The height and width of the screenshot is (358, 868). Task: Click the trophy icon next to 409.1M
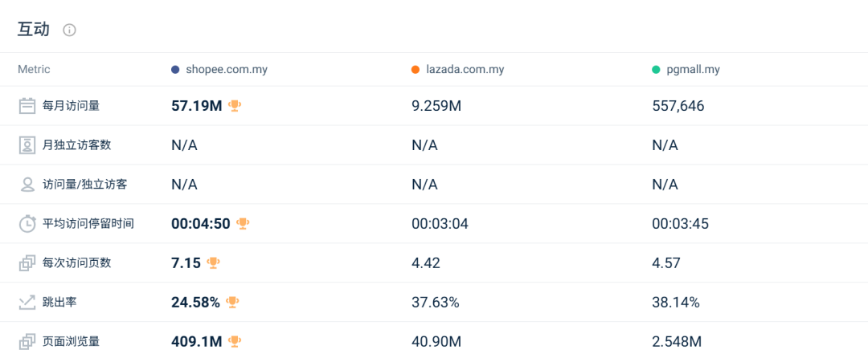coord(235,342)
